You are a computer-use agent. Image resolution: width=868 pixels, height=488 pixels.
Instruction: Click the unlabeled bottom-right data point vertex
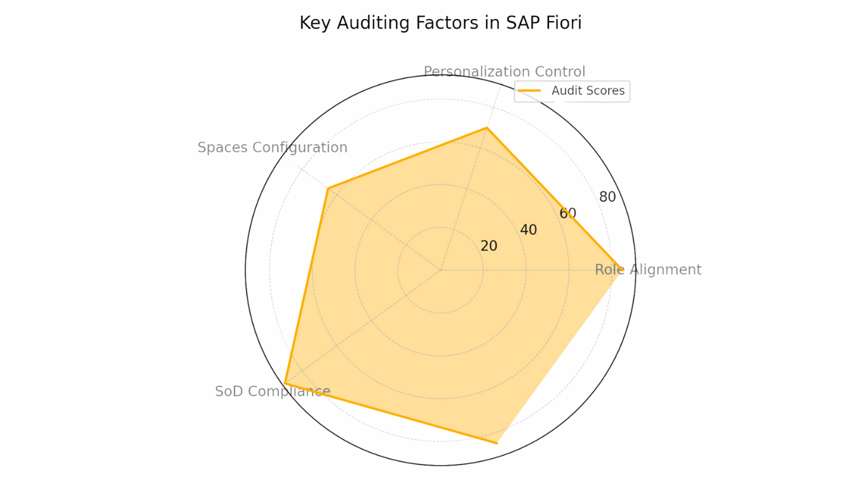(x=497, y=443)
